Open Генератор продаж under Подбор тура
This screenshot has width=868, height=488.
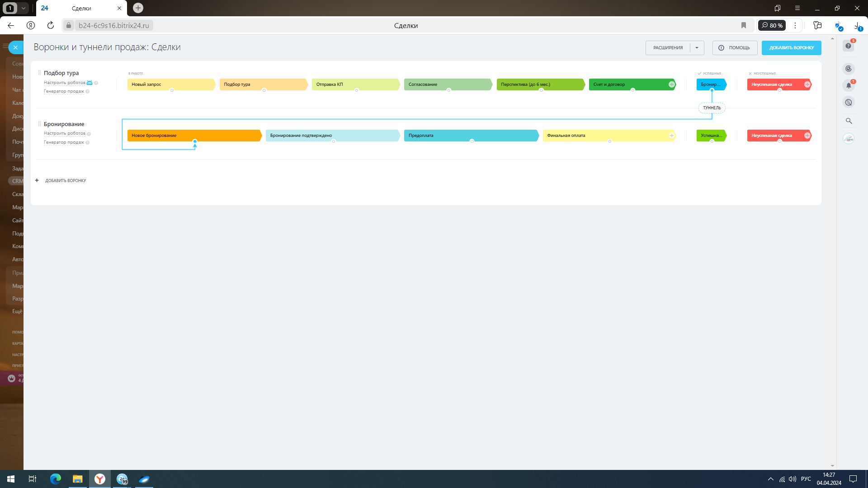click(x=64, y=91)
